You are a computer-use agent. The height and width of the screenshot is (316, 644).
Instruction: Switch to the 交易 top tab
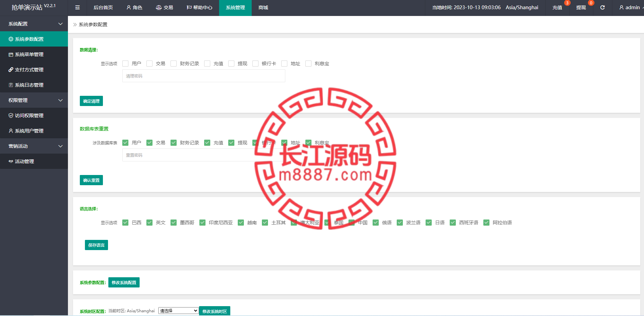tap(164, 7)
